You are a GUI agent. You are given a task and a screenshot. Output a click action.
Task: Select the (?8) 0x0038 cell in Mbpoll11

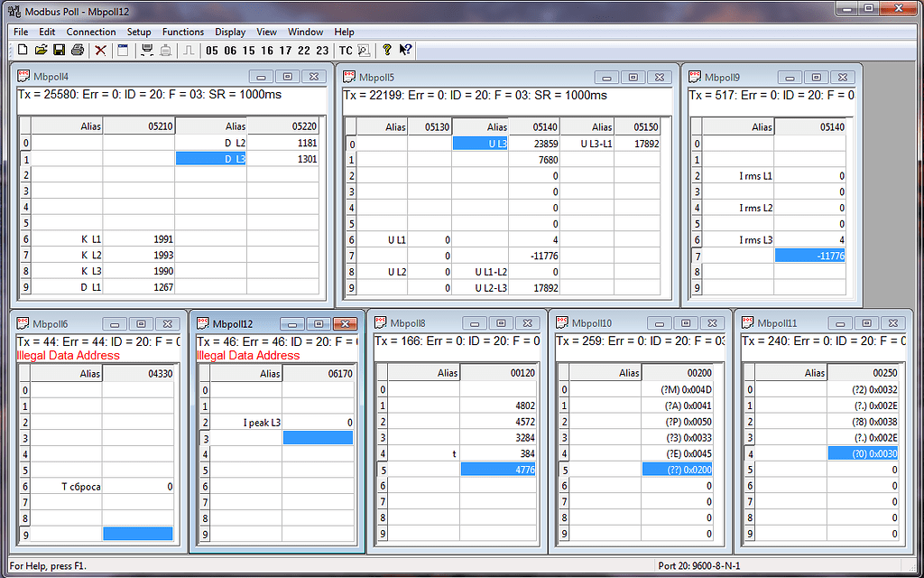864,422
